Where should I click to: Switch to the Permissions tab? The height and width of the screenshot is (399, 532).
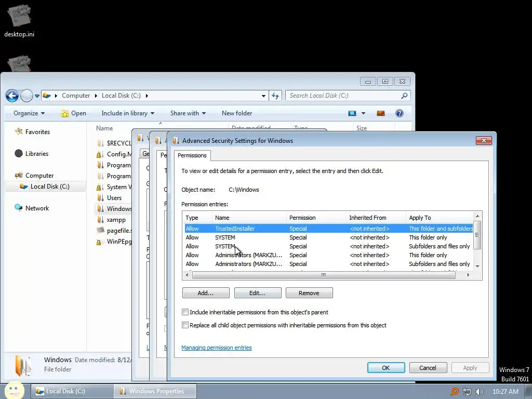[192, 155]
